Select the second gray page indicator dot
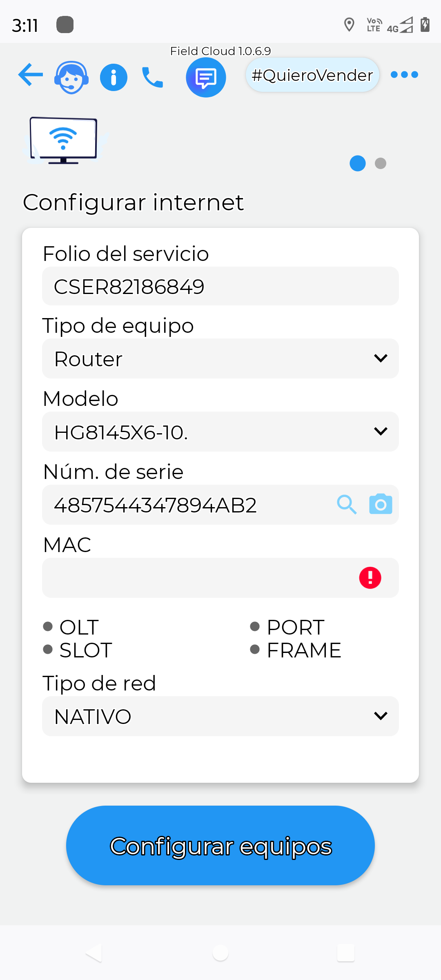 381,163
